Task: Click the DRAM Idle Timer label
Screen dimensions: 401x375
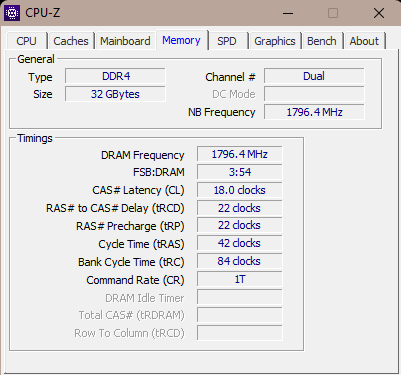Action: [x=145, y=298]
